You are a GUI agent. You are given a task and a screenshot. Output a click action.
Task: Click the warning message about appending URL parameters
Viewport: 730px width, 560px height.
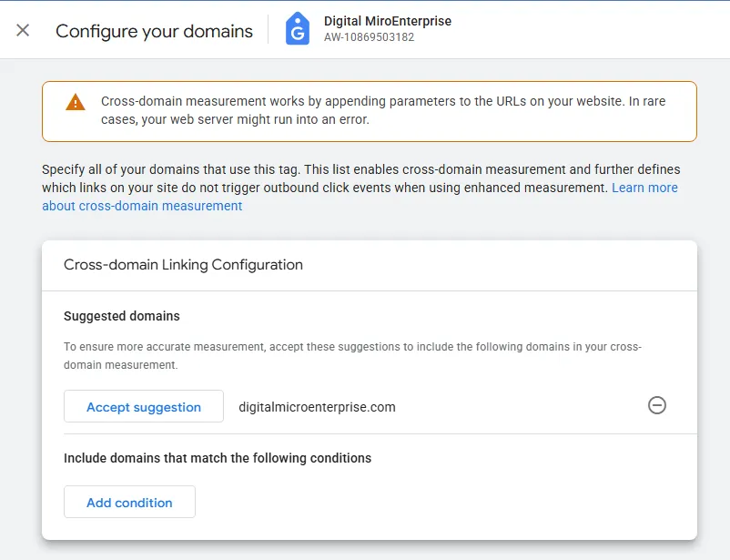coord(382,110)
